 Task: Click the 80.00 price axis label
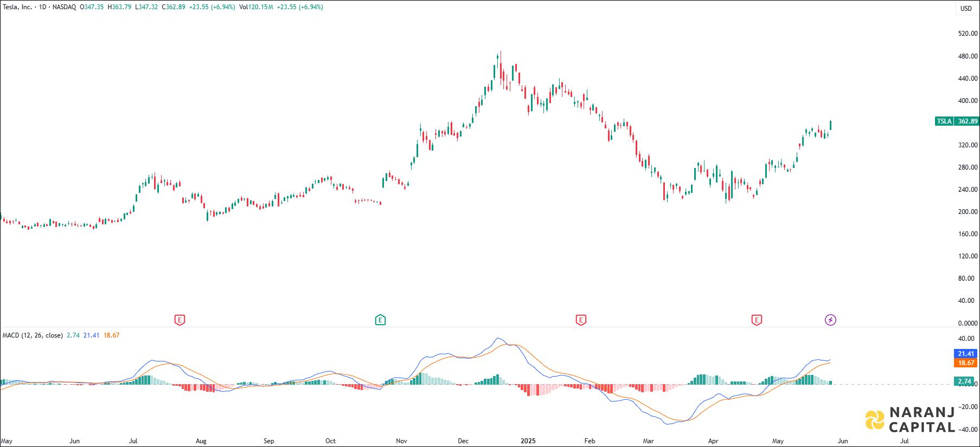968,278
